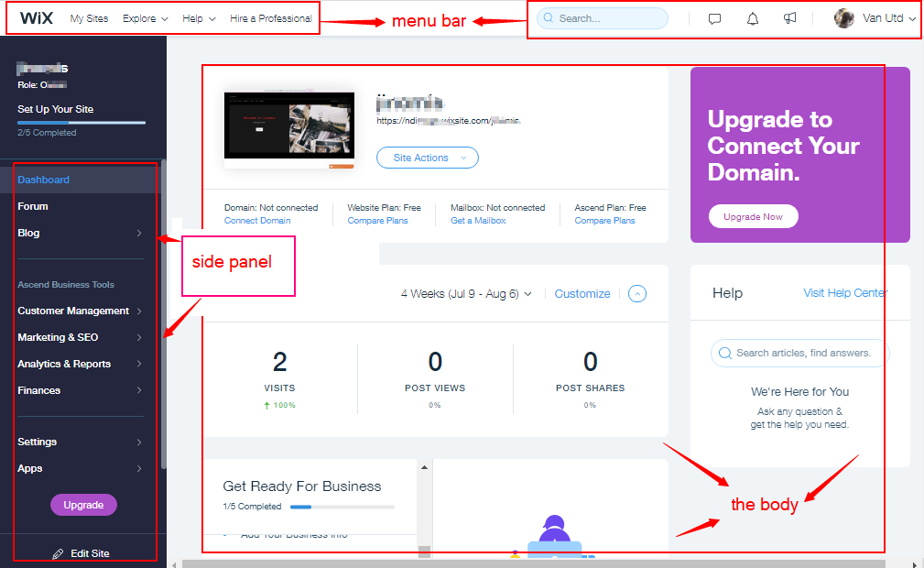Click the megaphone announcements icon
The image size is (924, 568).
(x=789, y=19)
